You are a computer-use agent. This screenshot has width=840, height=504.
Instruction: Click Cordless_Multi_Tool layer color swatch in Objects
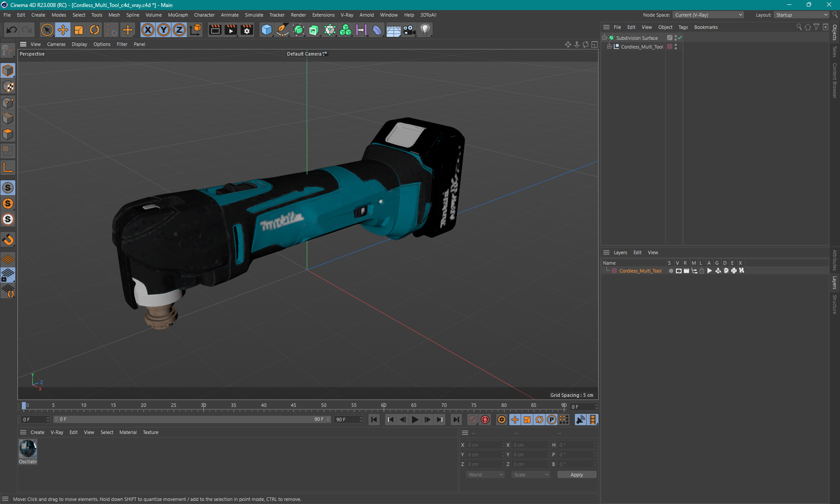(x=669, y=47)
